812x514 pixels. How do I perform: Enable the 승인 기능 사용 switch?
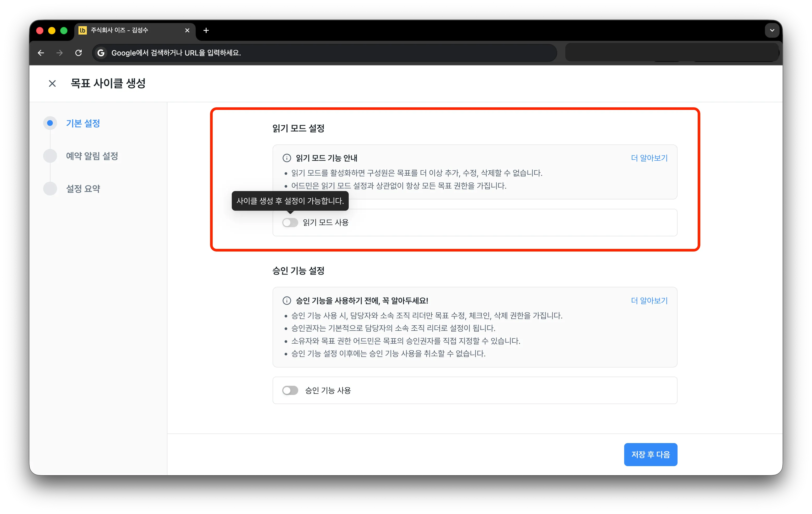pyautogui.click(x=290, y=390)
